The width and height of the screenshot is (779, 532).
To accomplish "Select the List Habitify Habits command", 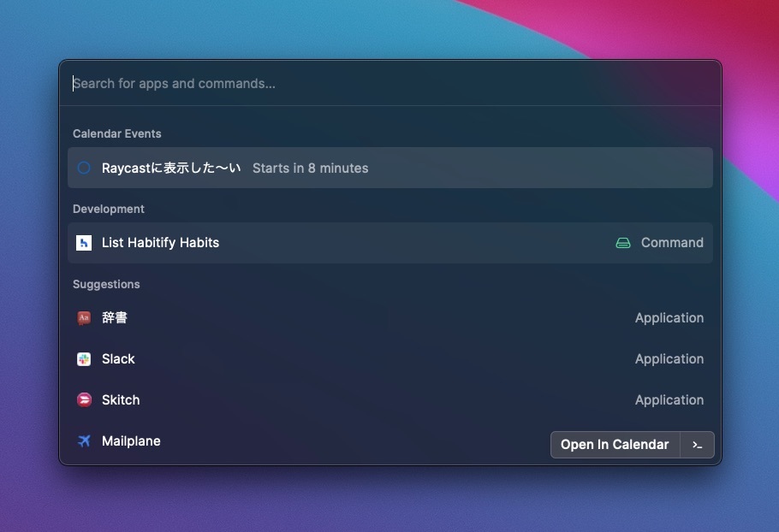I will (390, 243).
